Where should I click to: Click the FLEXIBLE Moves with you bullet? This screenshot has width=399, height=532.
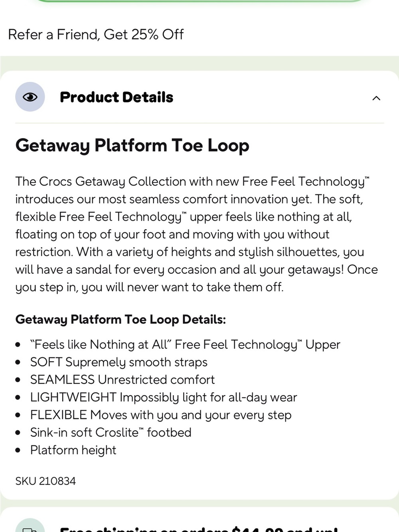(161, 415)
